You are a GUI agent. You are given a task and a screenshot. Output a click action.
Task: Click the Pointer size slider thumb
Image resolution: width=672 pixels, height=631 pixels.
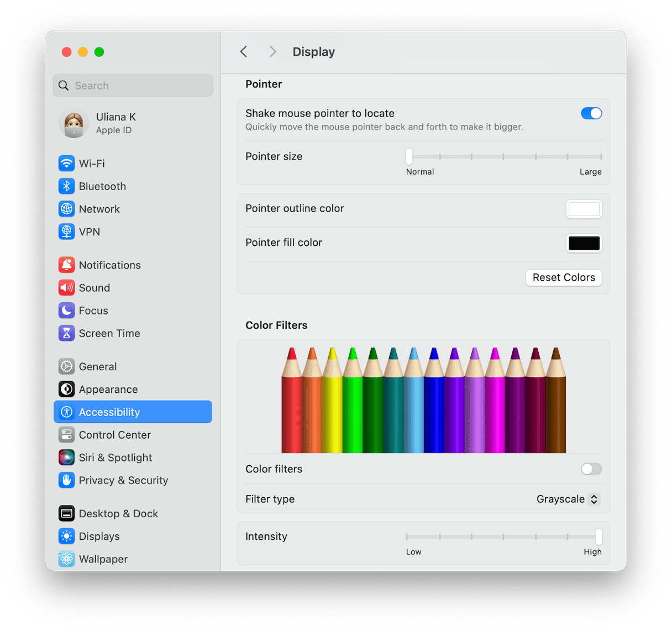point(409,157)
